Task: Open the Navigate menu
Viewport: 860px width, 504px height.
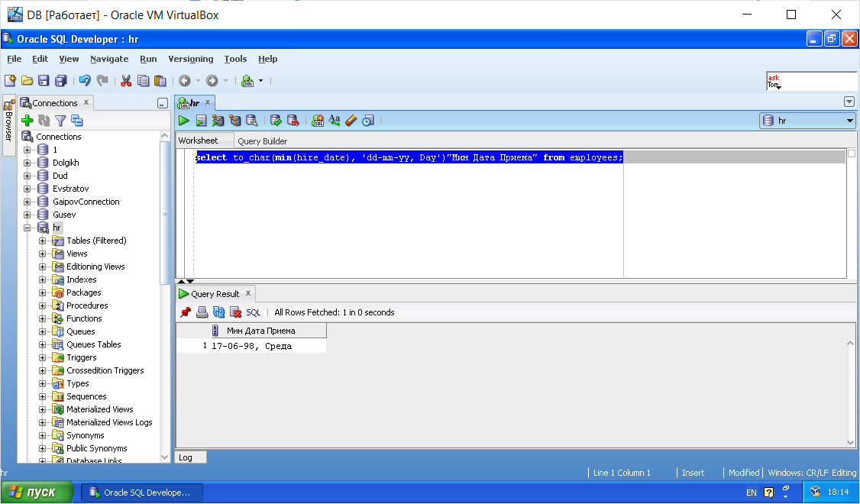Action: pos(109,59)
